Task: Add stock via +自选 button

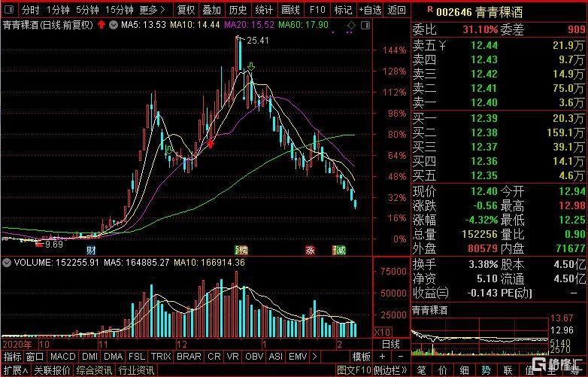Action: 370,10
